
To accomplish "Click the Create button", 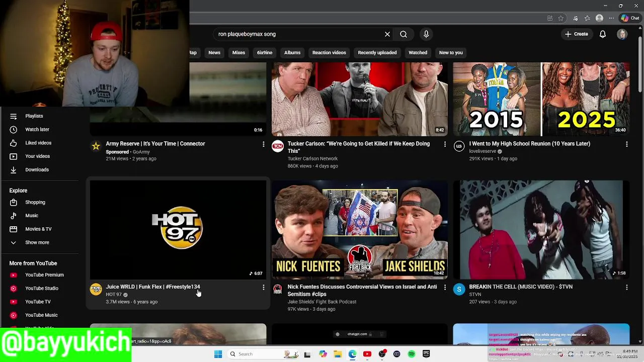I will click(576, 34).
